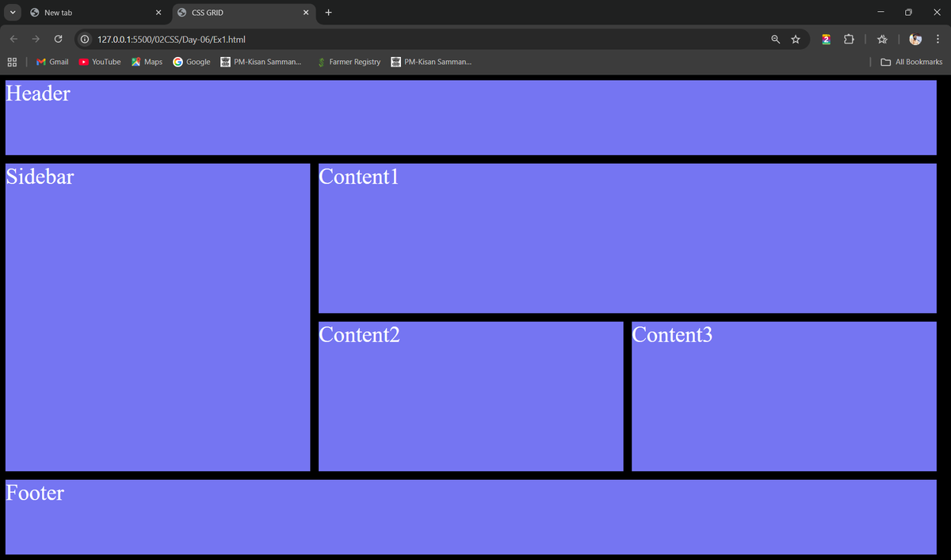Screen dimensions: 951x560
Task: Open the YouTube bookmark
Action: point(100,62)
